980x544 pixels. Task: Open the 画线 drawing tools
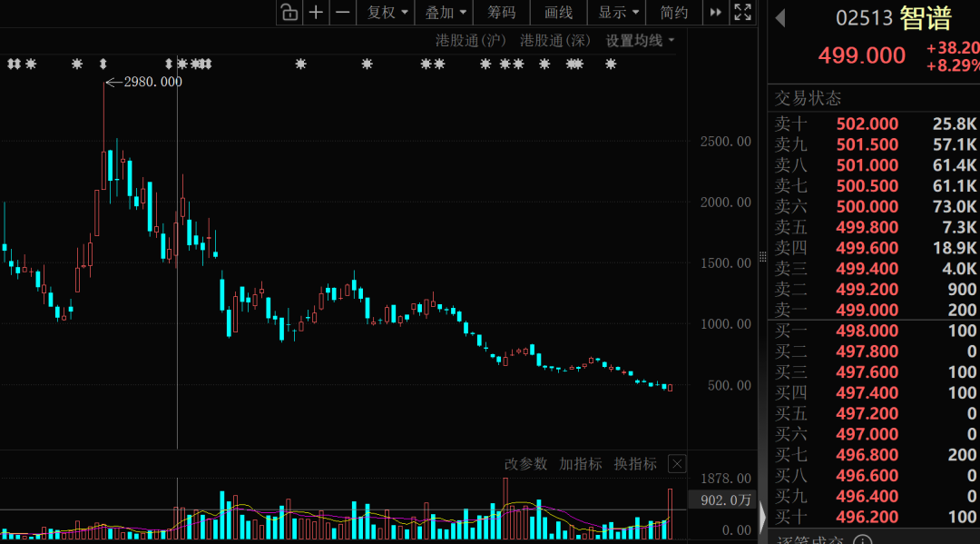coord(559,13)
